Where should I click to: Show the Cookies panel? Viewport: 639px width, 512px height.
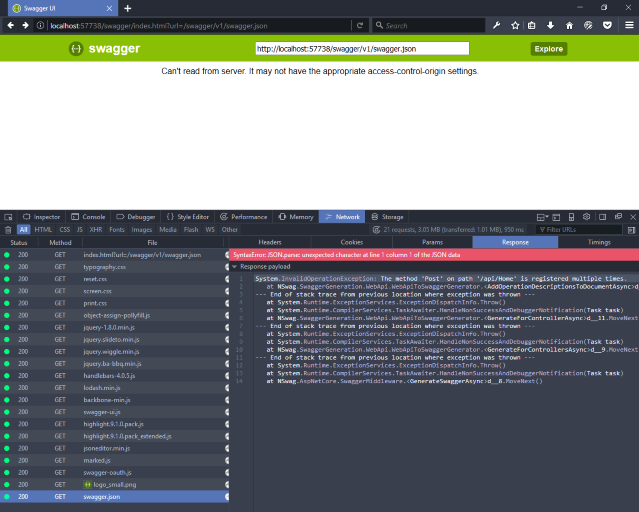[x=352, y=242]
